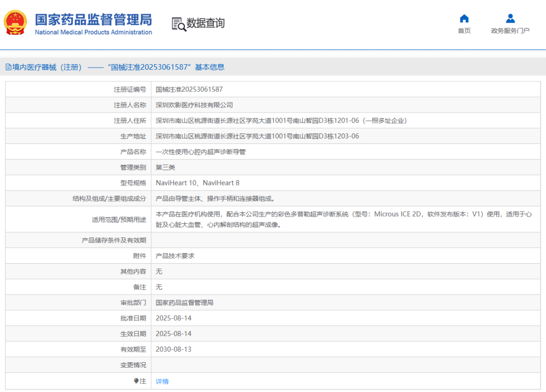The width and height of the screenshot is (546, 392).
Task: Click the 有效期至 field label
Action: pos(133,349)
